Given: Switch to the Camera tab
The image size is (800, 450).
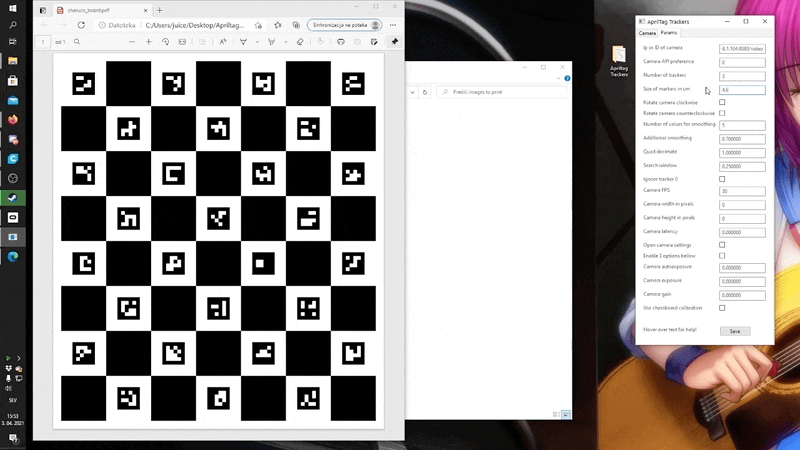Looking at the screenshot, I should (x=647, y=33).
